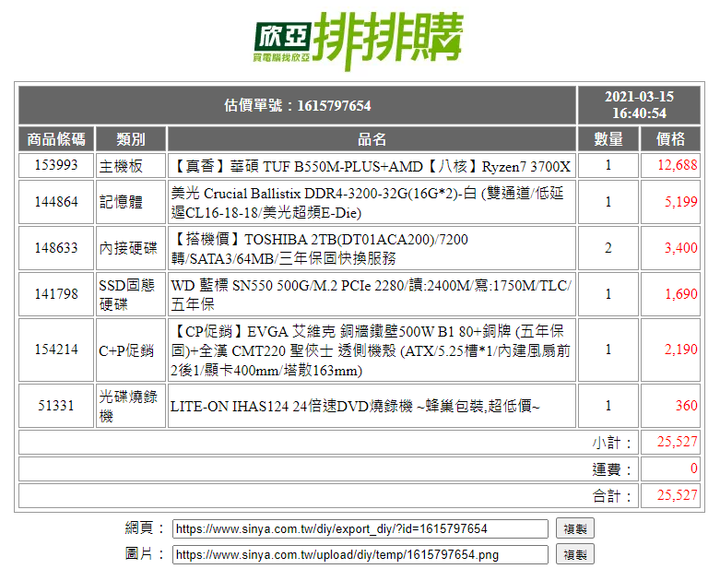720x569 pixels.
Task: Click quantity 2 in the TOSHIBA row
Action: click(608, 248)
